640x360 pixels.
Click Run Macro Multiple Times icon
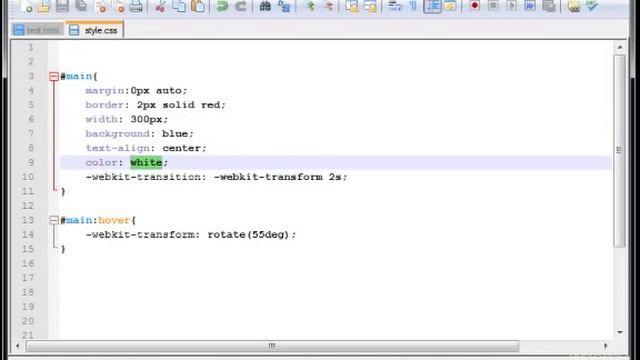[530, 6]
